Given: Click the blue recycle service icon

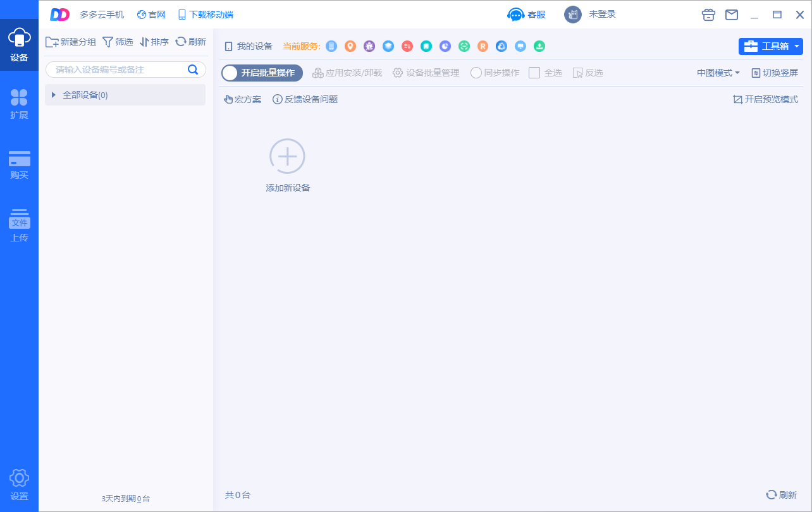Looking at the screenshot, I should (x=501, y=46).
